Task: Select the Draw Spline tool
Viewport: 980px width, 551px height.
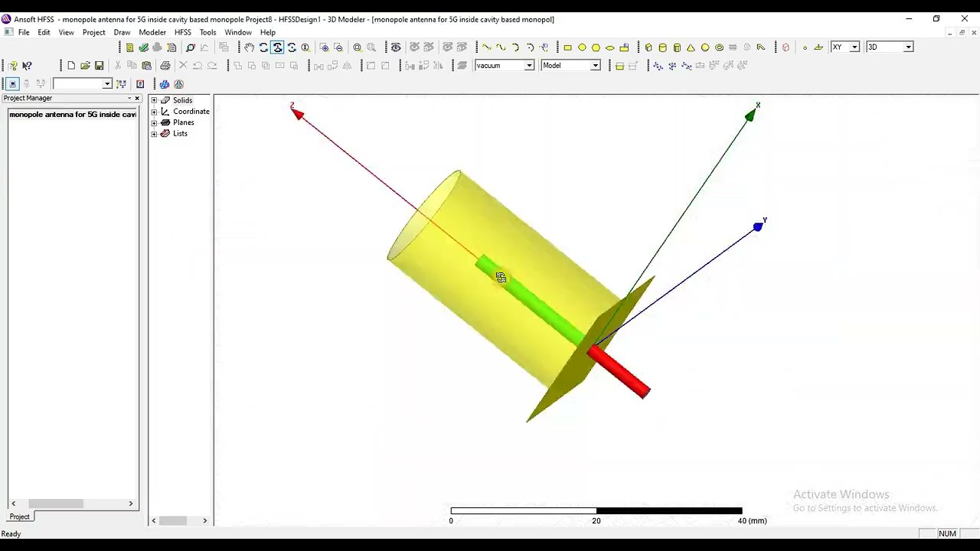Action: point(501,47)
